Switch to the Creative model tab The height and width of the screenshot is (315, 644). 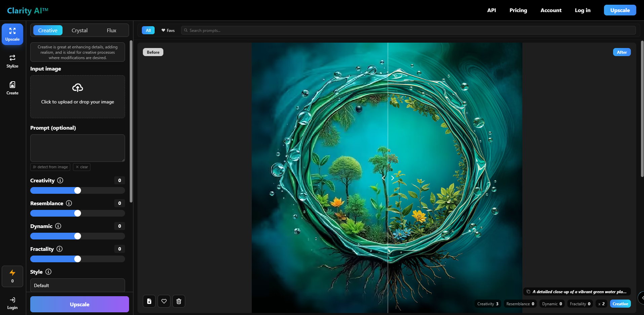pos(48,30)
